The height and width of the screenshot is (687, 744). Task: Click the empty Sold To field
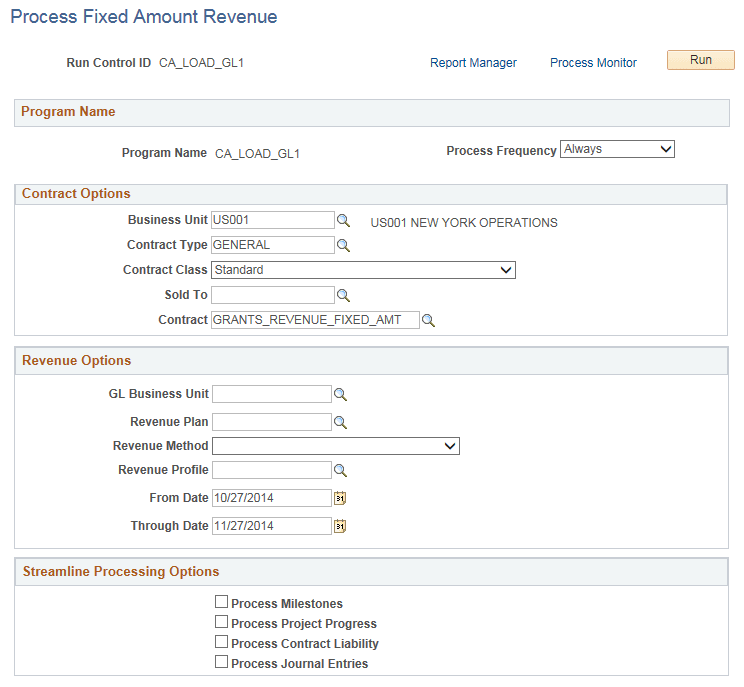pos(273,295)
